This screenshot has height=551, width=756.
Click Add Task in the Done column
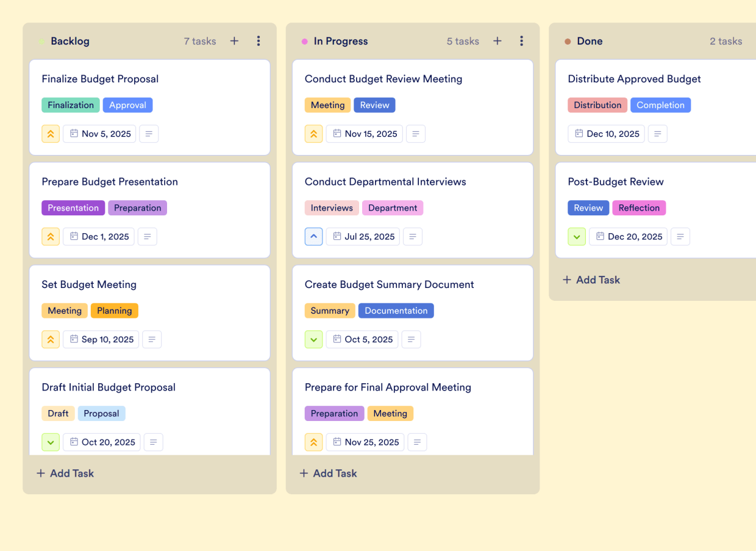point(591,279)
